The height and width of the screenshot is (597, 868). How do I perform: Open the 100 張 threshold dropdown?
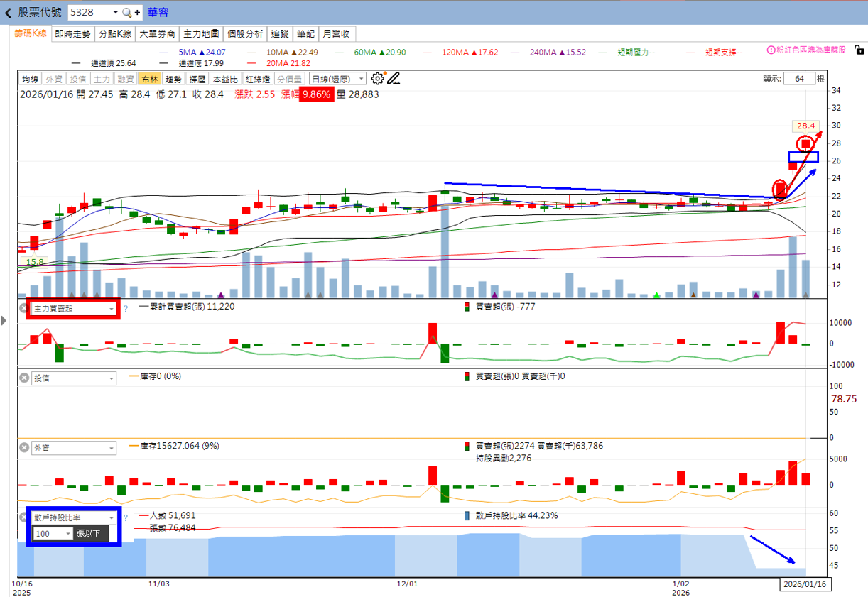(53, 533)
